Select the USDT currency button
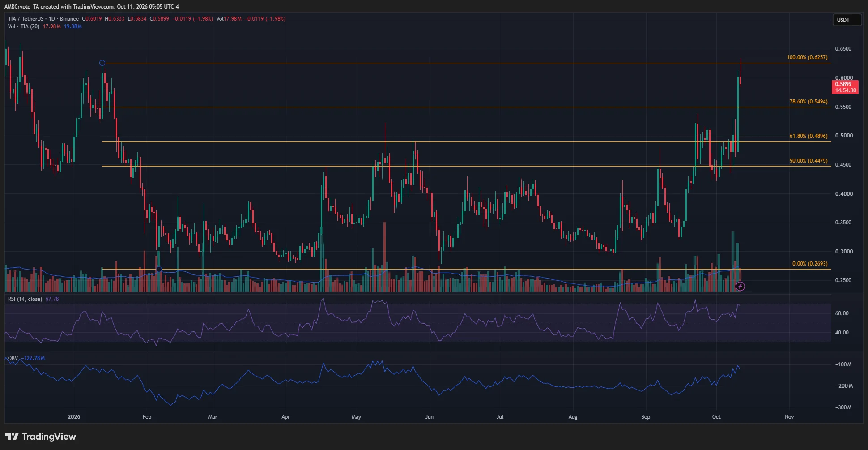 point(847,20)
